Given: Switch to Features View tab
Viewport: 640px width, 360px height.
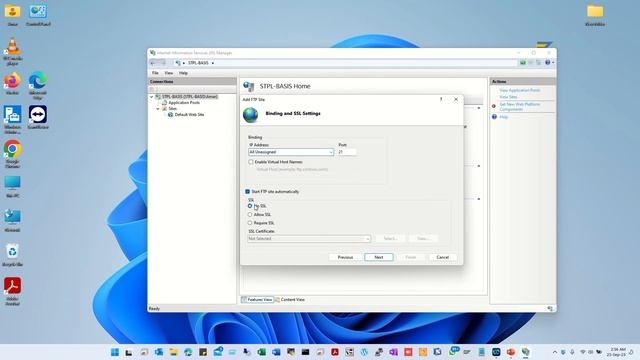Looking at the screenshot, I should [257, 300].
